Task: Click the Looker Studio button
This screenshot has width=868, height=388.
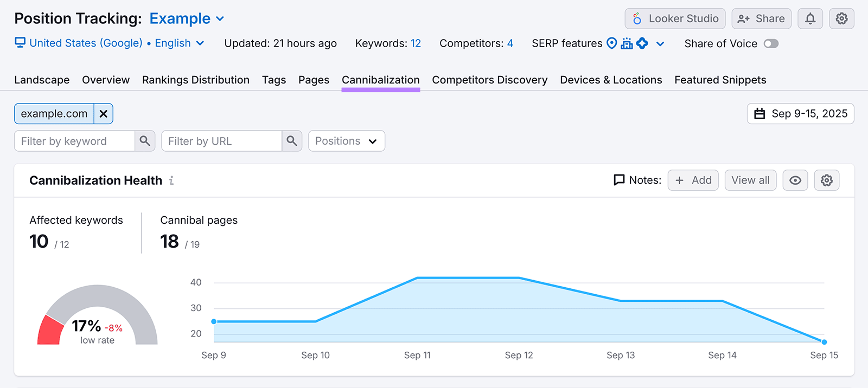Action: (x=675, y=19)
